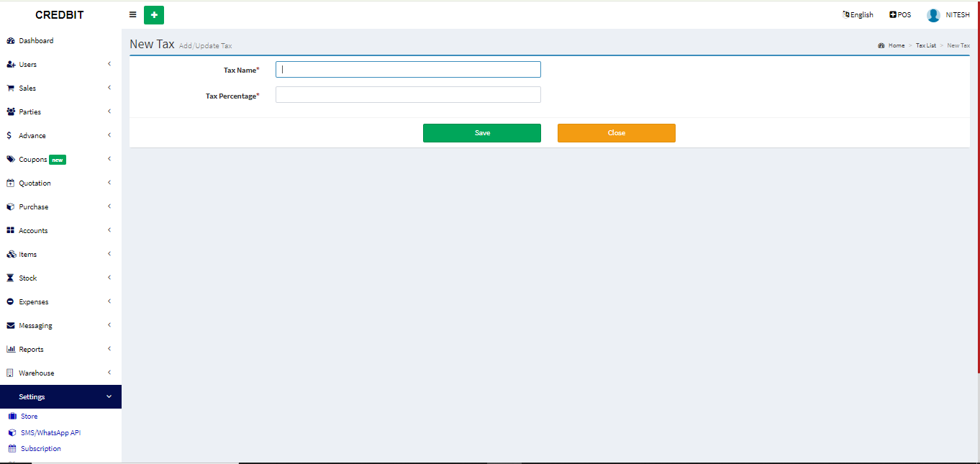
Task: Click the CREDBIT logo text
Action: 60,15
